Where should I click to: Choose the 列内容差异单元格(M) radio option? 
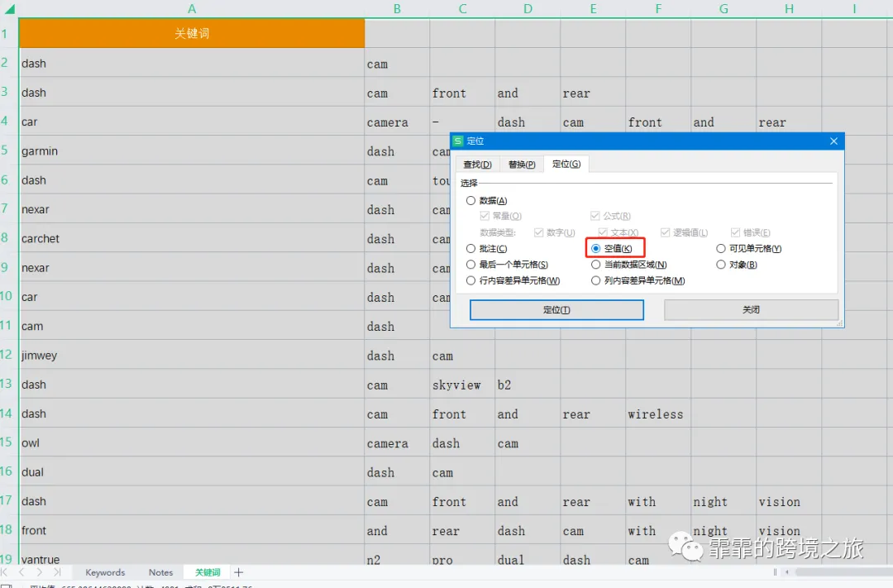(595, 280)
